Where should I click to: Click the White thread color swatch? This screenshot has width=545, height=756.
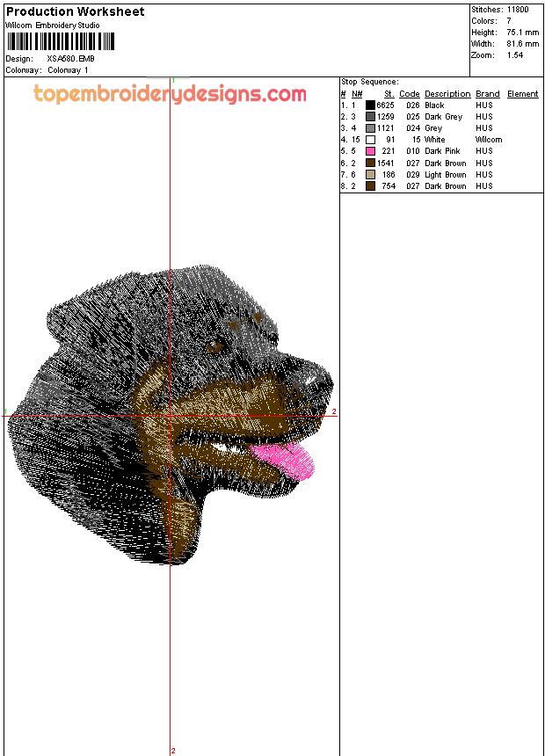(x=371, y=140)
